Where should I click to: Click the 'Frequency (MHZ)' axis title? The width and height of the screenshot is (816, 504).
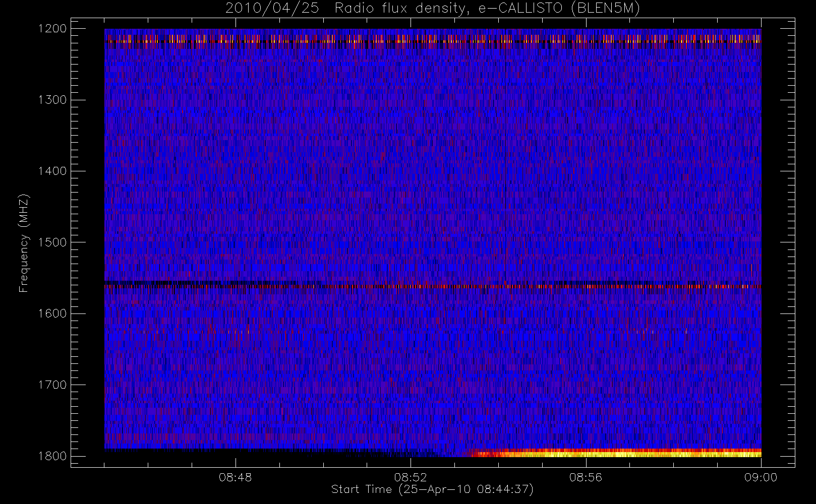coord(24,243)
